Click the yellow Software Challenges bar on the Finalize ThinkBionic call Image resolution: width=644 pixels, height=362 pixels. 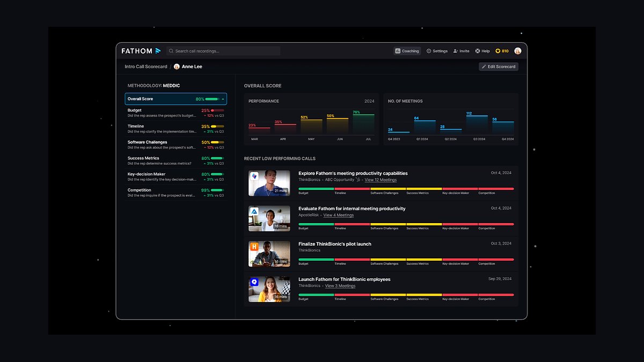pos(388,260)
